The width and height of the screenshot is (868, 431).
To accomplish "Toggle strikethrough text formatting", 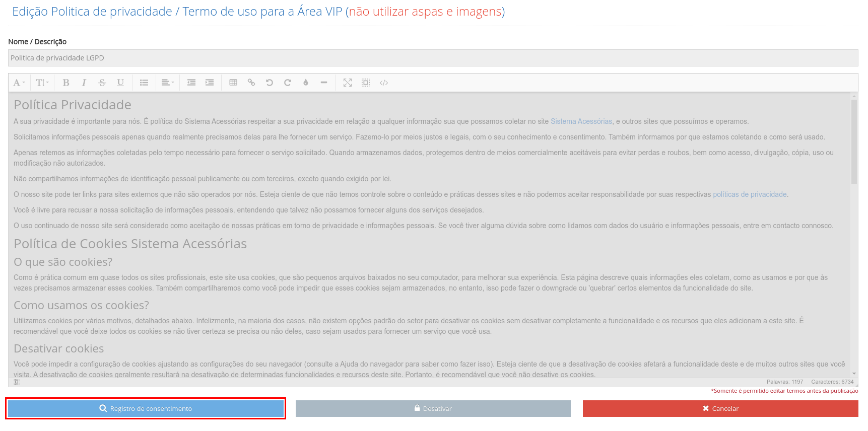I will (x=102, y=83).
